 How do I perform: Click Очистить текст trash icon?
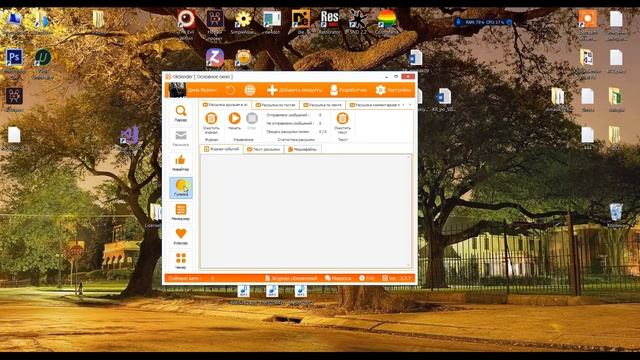click(x=342, y=123)
